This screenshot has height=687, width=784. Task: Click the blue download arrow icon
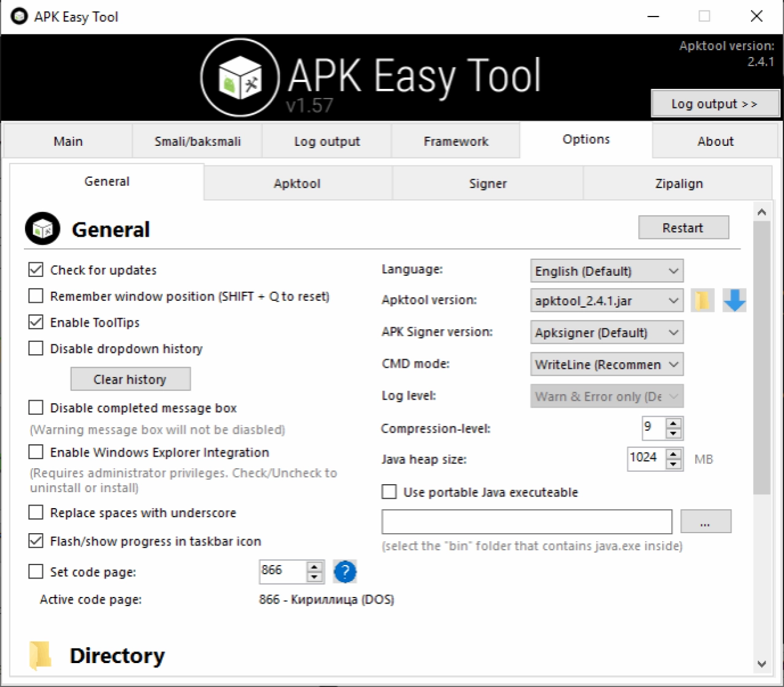coord(734,300)
